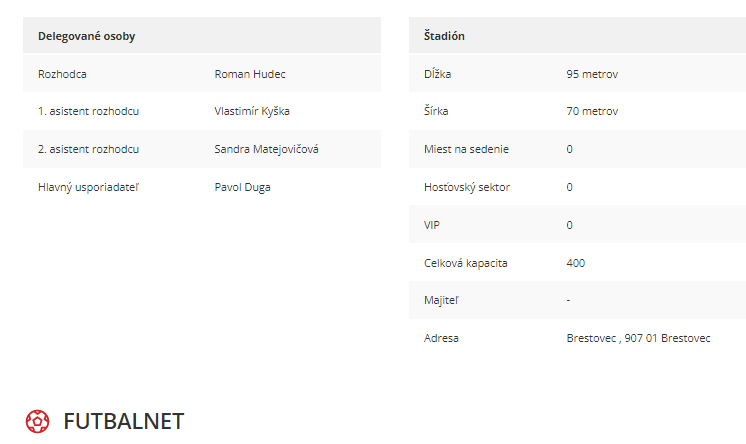
Task: Open the FUTBALNET logo text
Action: (124, 422)
